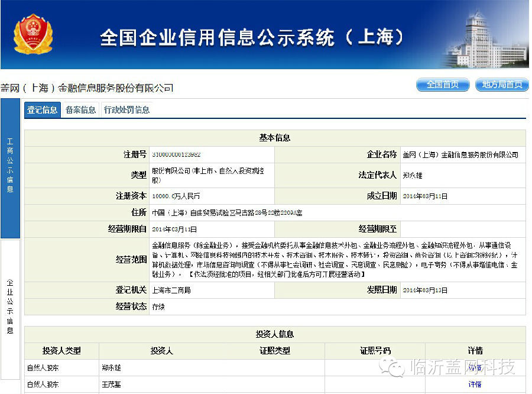Click the registration number 310000000123982
Image resolution: width=532 pixels, height=394 pixels.
pyautogui.click(x=176, y=154)
